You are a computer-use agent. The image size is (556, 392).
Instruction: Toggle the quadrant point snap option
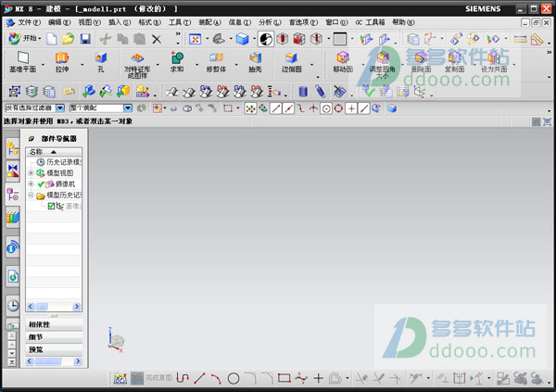338,108
